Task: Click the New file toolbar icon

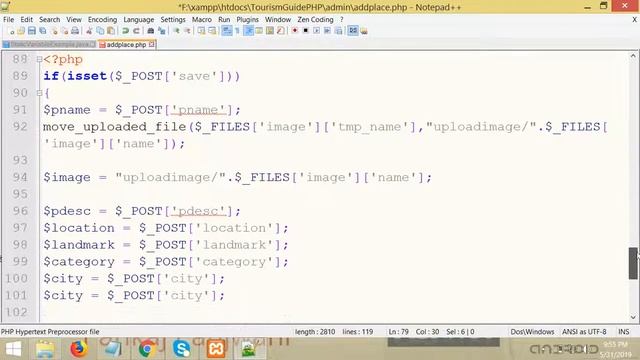Action: click(x=11, y=31)
